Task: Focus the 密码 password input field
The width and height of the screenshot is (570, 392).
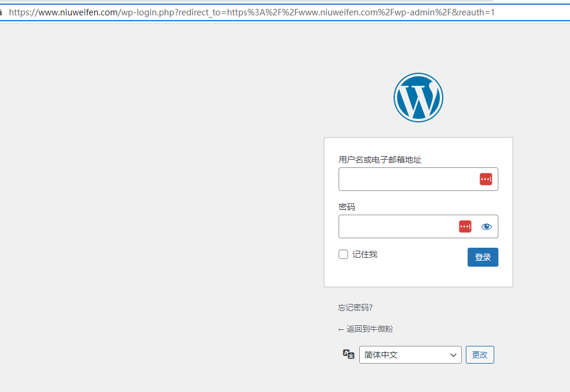Action: 398,226
